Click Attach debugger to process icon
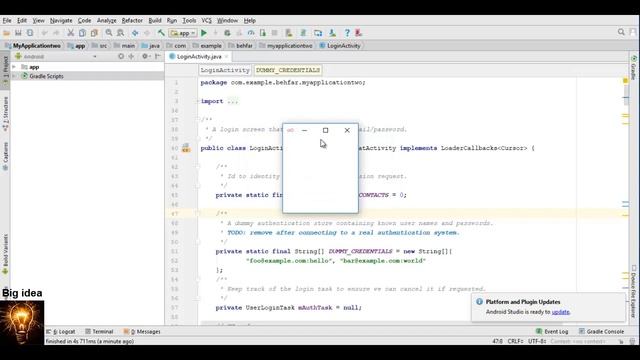This screenshot has width=640, height=360. 262,33
